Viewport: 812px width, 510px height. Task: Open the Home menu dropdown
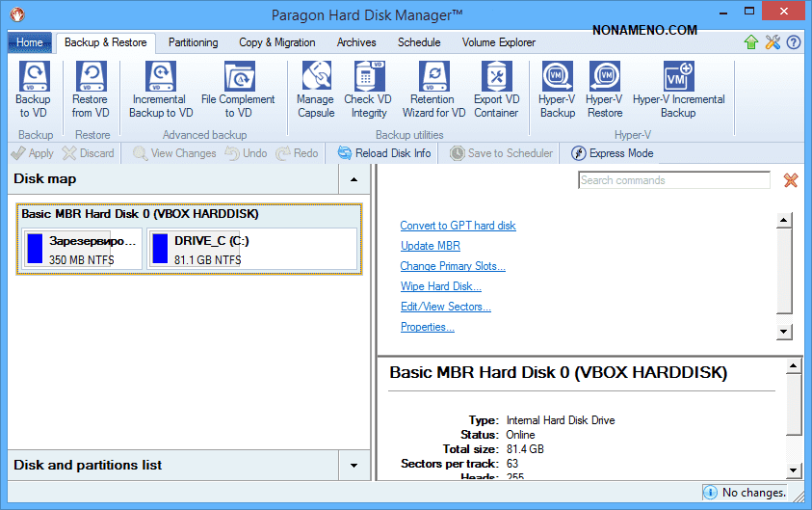tap(29, 42)
